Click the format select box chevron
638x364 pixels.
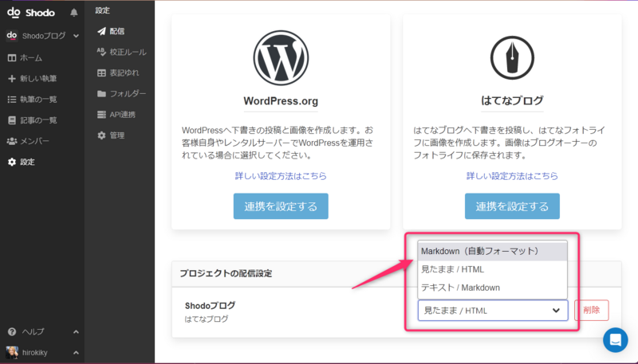click(556, 311)
